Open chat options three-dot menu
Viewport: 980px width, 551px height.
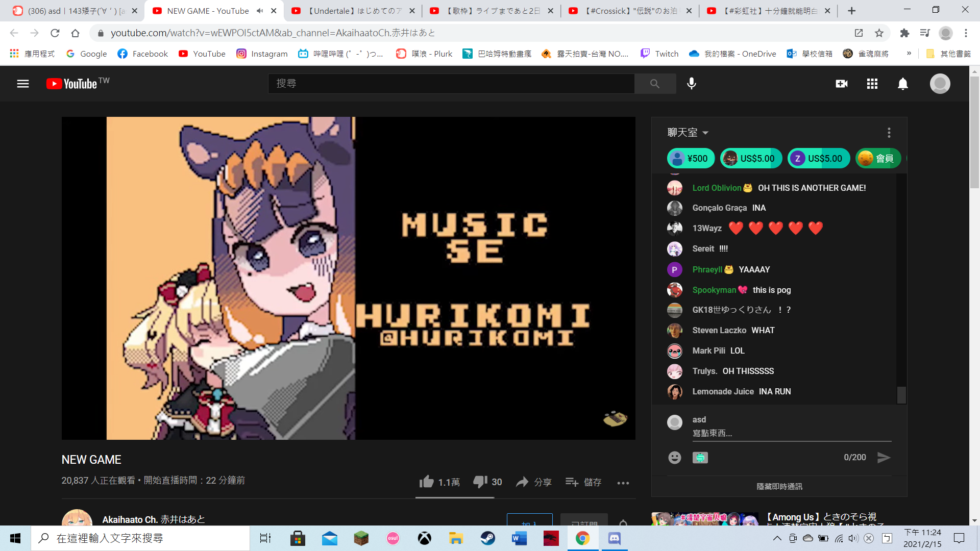[x=889, y=133]
